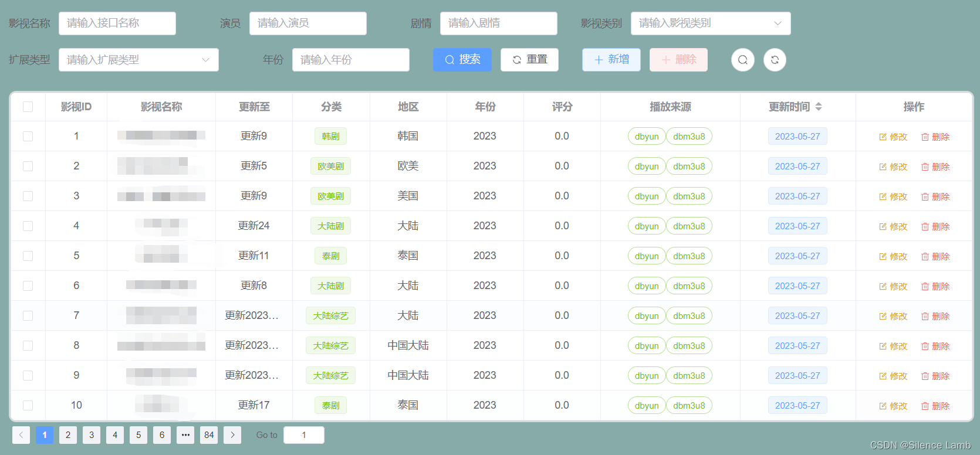
Task: Click the Go to page number field
Action: [304, 435]
